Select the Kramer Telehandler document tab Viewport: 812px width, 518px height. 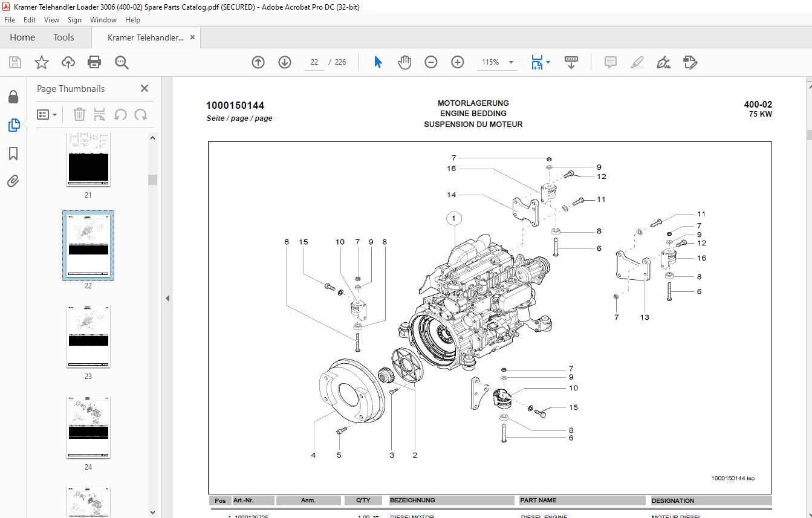[x=146, y=37]
